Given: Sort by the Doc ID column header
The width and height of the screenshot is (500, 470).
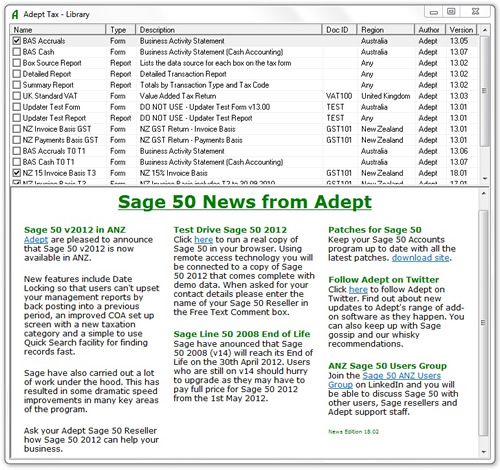Looking at the screenshot, I should [x=340, y=30].
